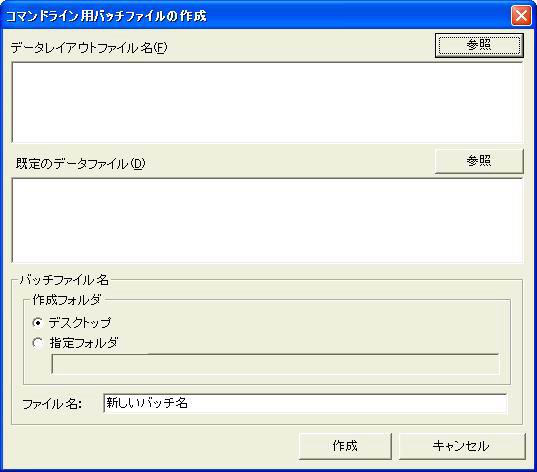Click the ファイル名 input field
537x472 pixels.
(305, 403)
